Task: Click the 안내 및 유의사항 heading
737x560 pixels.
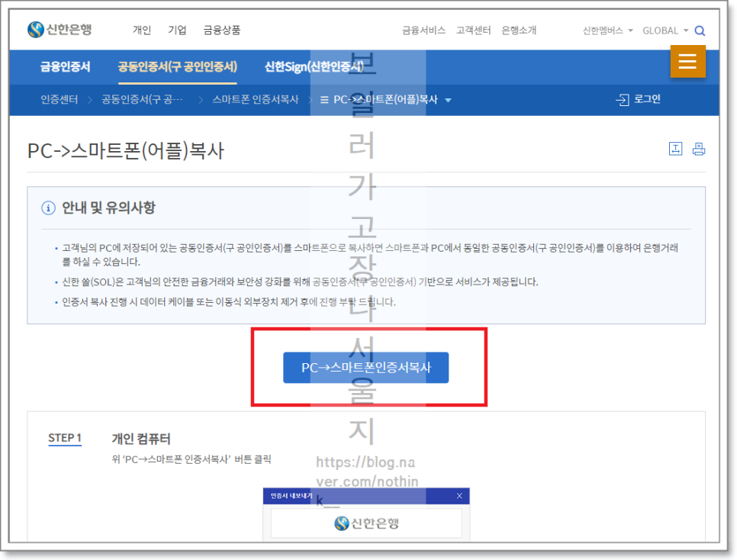Action: click(108, 208)
